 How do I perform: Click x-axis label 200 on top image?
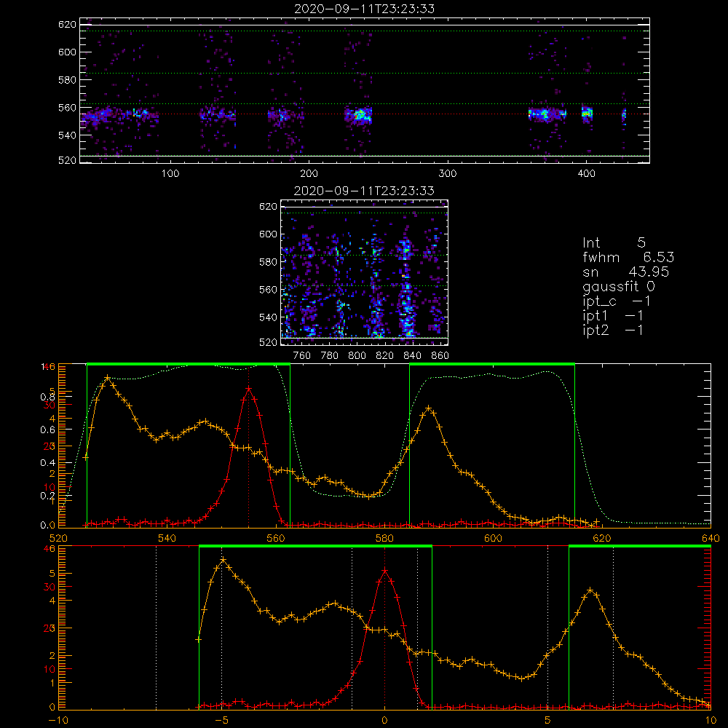click(x=309, y=174)
